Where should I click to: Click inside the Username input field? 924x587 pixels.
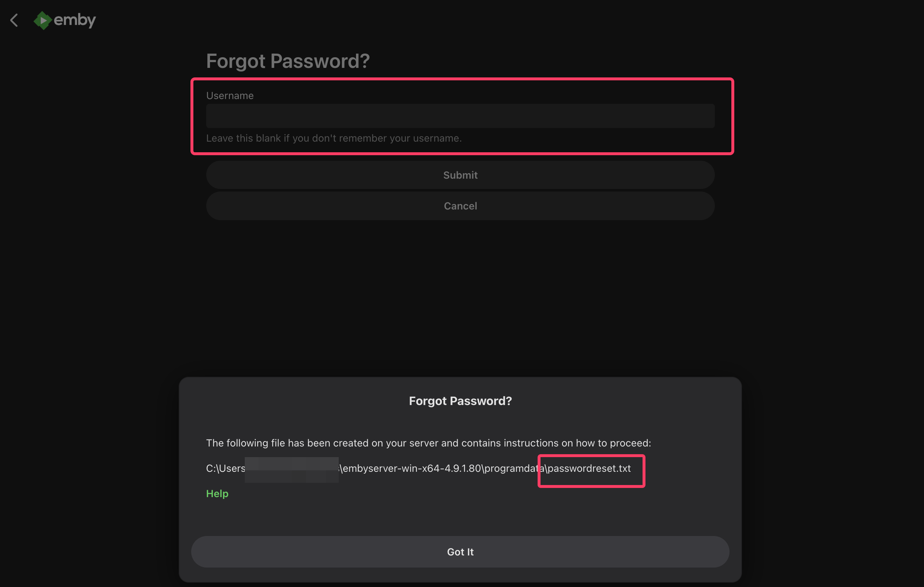click(x=460, y=116)
